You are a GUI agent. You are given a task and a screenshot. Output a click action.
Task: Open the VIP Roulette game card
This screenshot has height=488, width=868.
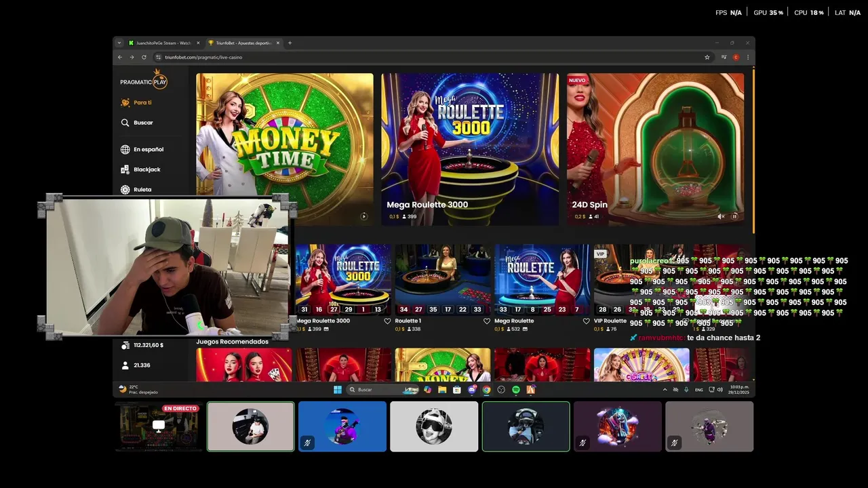(x=642, y=279)
